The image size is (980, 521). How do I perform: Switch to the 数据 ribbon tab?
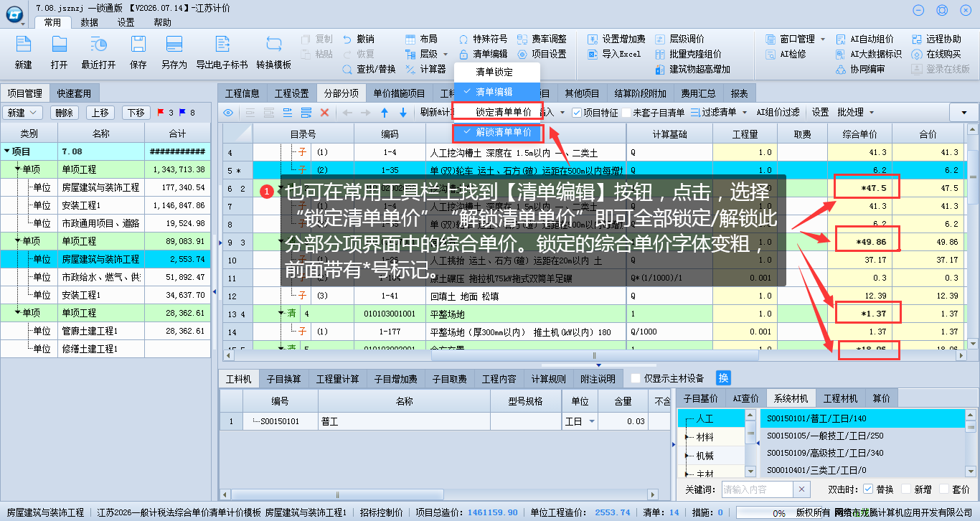(90, 22)
